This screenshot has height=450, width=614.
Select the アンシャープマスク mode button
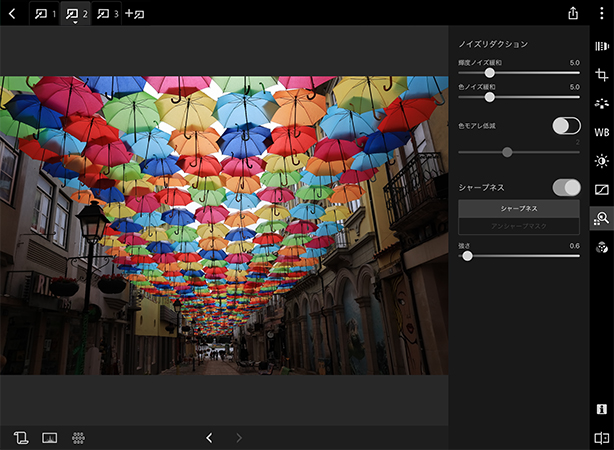click(518, 227)
